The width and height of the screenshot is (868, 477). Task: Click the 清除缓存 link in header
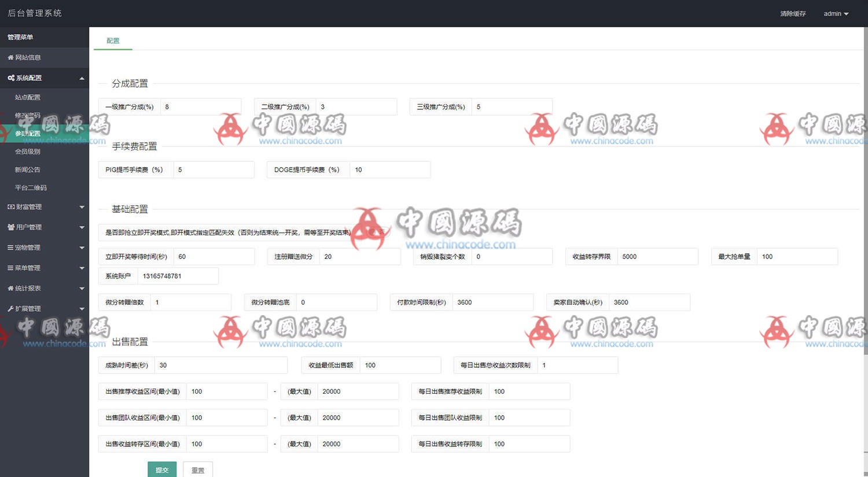pyautogui.click(x=792, y=13)
